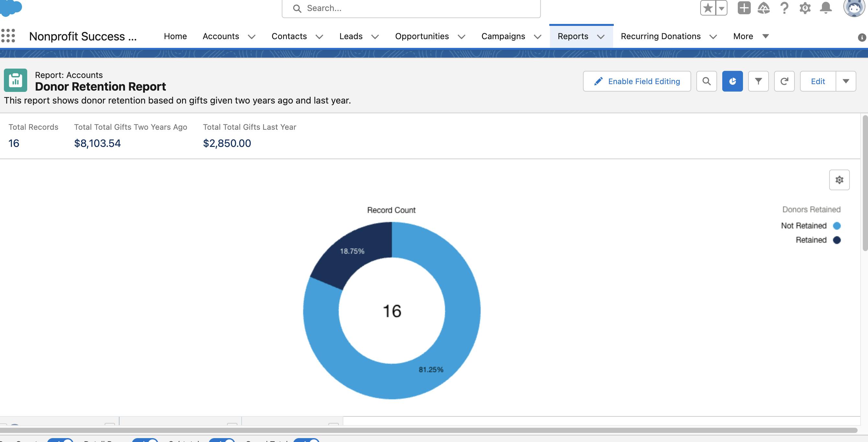Viewport: 868px width, 442px height.
Task: Click the Donor Retention Report icon
Action: pos(16,81)
